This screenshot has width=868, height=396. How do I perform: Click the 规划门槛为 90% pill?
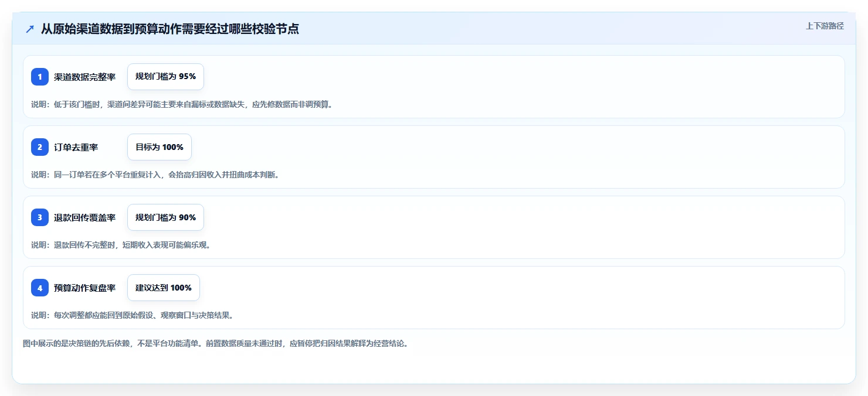[x=165, y=217]
